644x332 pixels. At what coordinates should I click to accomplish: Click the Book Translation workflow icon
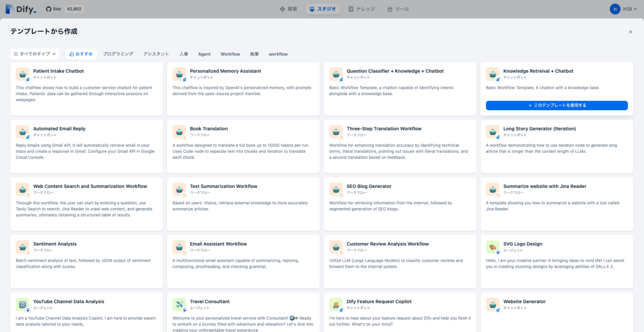pos(179,132)
